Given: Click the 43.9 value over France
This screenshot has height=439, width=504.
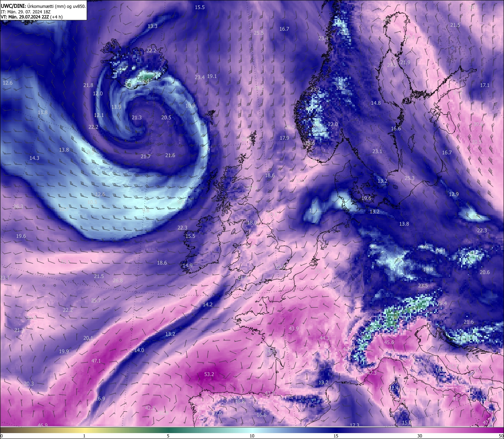Looking at the screenshot, I should click(294, 328).
